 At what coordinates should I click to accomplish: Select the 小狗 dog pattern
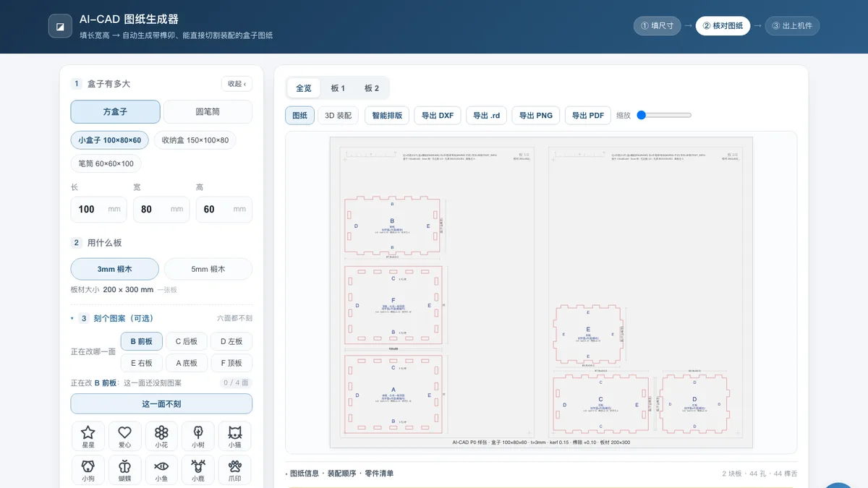click(x=88, y=470)
